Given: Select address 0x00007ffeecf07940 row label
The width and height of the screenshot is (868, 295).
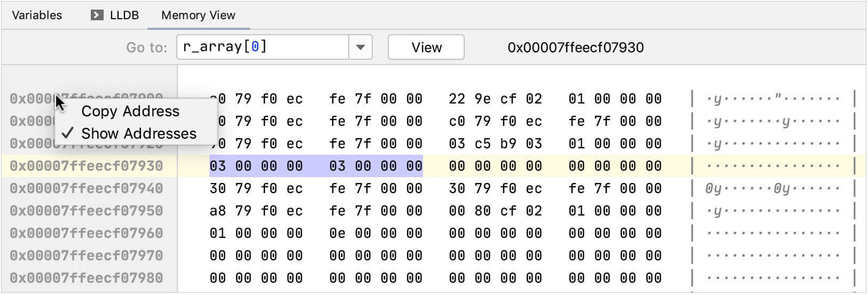Looking at the screenshot, I should point(87,188).
